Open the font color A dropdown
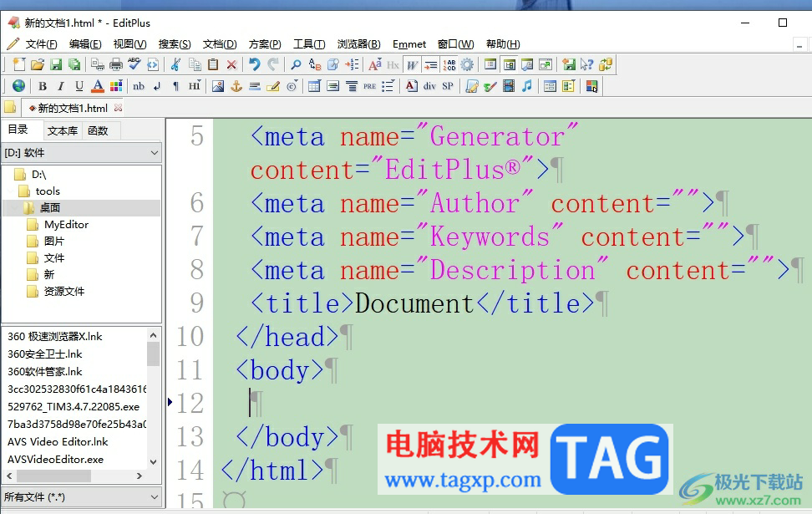 pos(98,86)
